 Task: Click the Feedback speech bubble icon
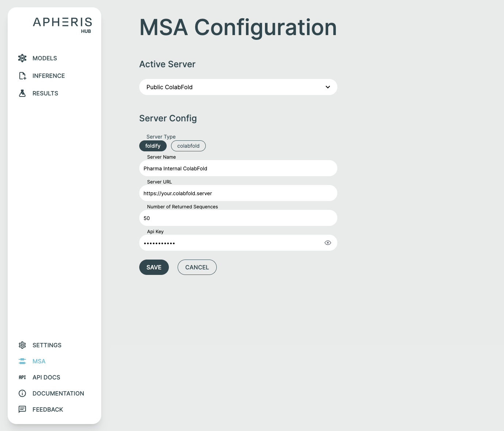[x=22, y=409]
